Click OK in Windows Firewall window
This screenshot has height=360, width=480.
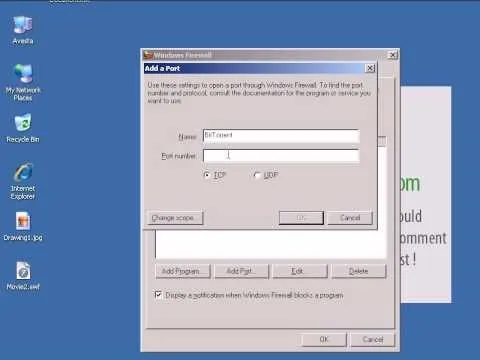click(324, 339)
